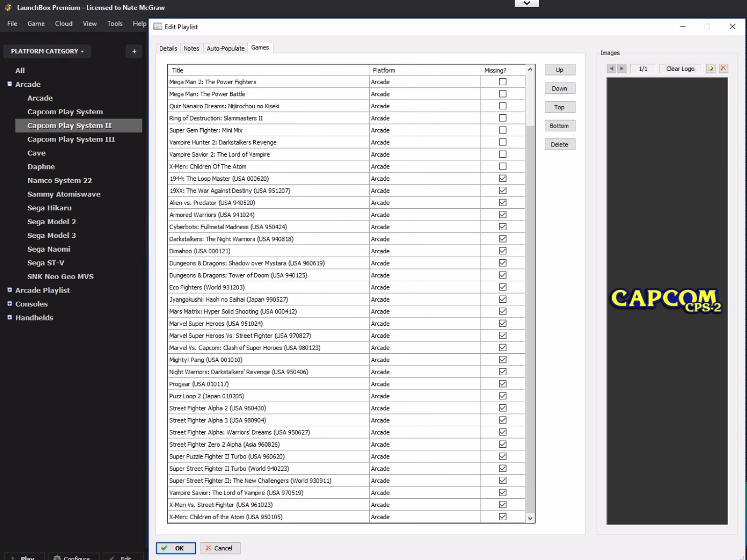This screenshot has width=747, height=560.
Task: Select row Cyberbots: Fullmetal Madness
Action: pos(347,227)
